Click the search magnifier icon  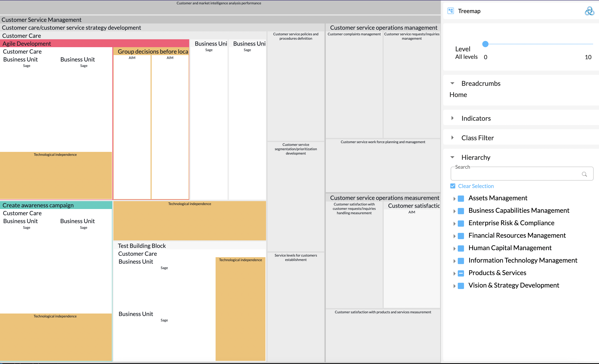coord(584,174)
